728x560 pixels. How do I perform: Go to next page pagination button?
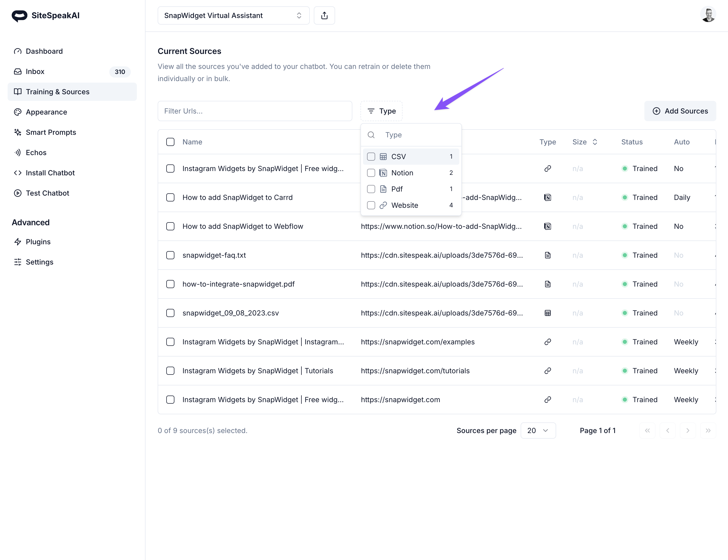[x=688, y=431]
